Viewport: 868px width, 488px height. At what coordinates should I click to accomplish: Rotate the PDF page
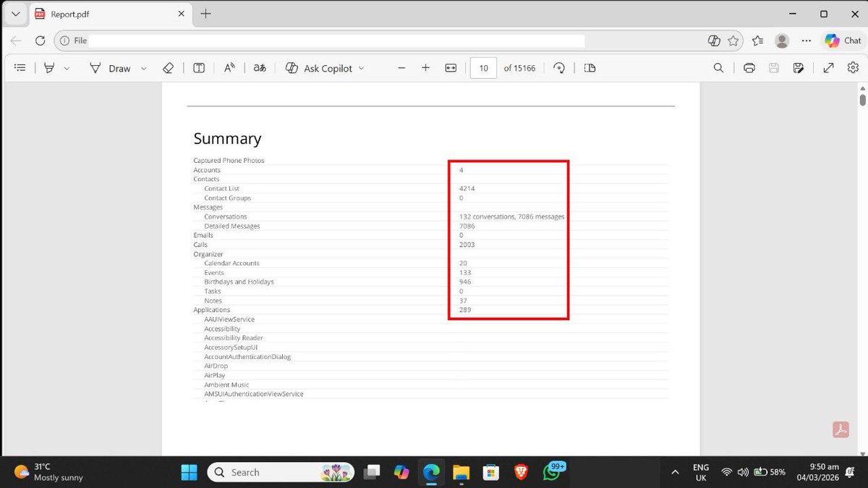(x=559, y=68)
